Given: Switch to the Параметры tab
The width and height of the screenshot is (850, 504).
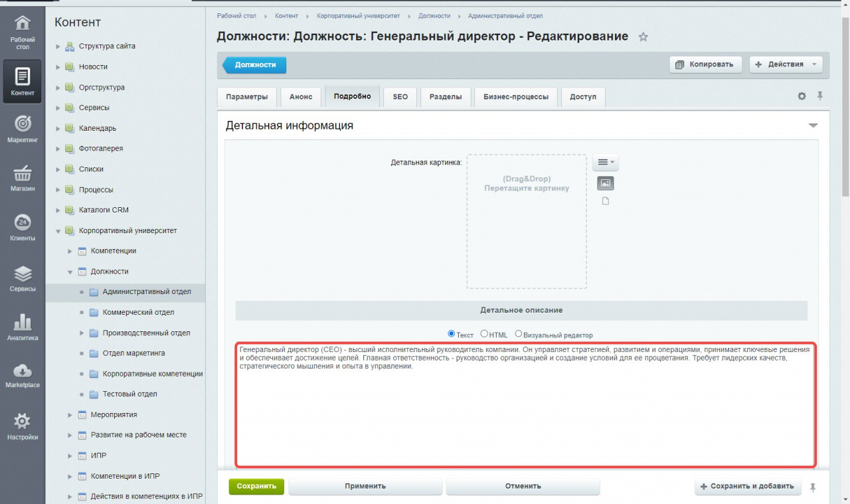Looking at the screenshot, I should point(247,97).
